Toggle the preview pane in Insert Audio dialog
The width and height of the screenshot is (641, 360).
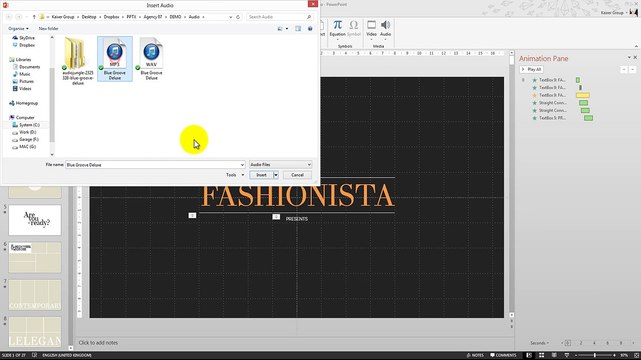[298, 29]
